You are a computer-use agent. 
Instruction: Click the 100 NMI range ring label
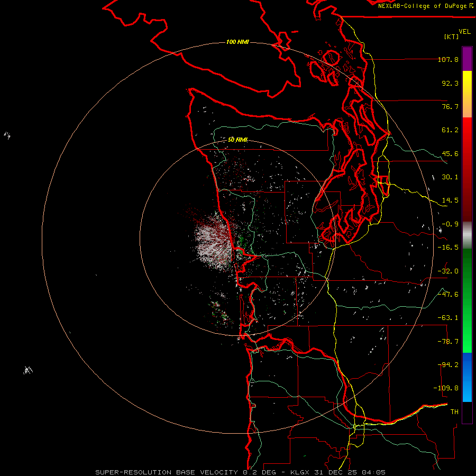[x=237, y=42]
